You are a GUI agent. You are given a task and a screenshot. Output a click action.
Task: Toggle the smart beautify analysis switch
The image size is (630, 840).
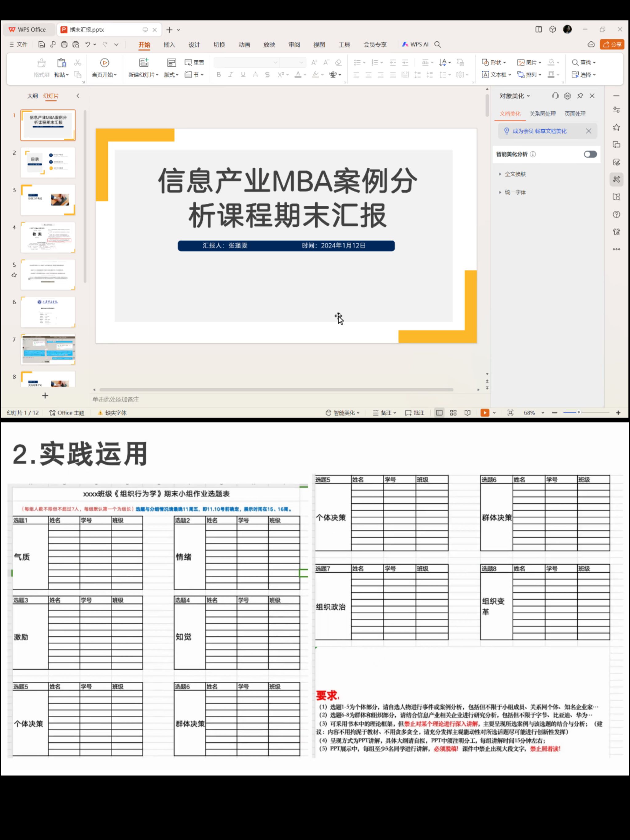(590, 154)
